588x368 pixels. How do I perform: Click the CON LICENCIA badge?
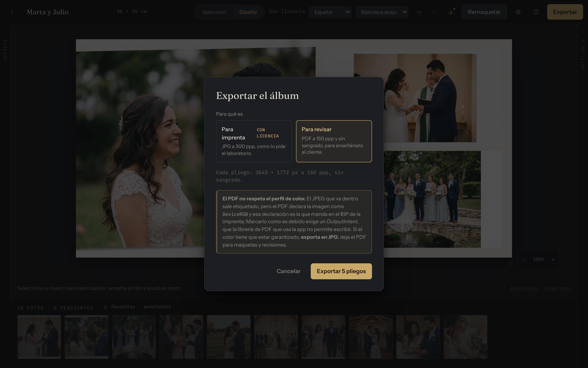[x=268, y=133]
